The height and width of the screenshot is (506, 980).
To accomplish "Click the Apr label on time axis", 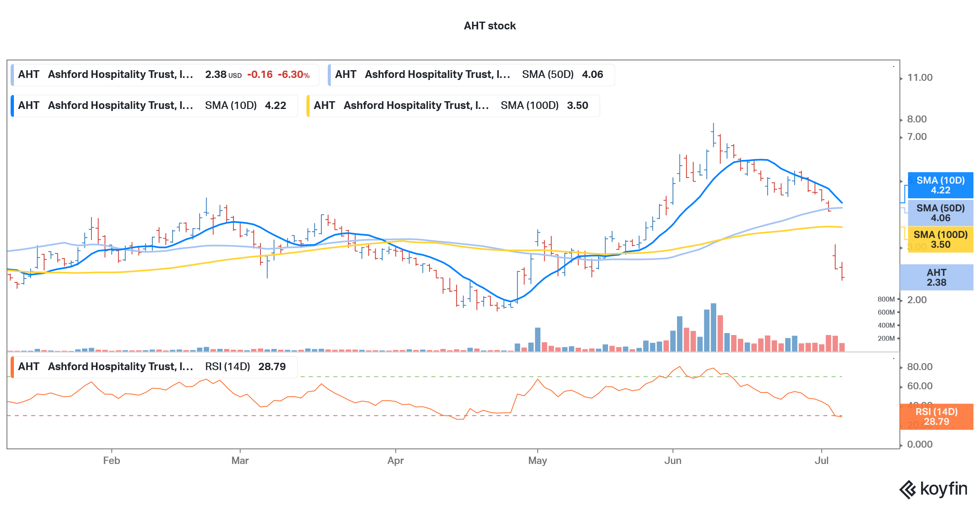I will [x=395, y=461].
